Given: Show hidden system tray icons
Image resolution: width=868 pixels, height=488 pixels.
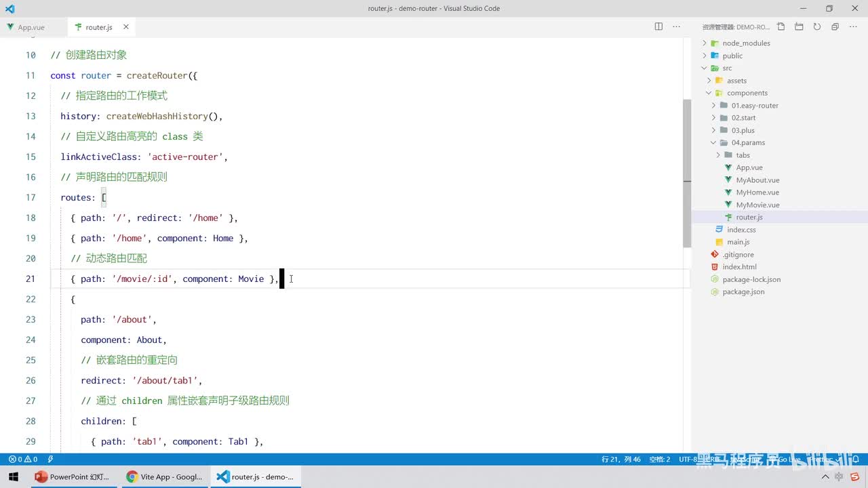Looking at the screenshot, I should coord(825,477).
